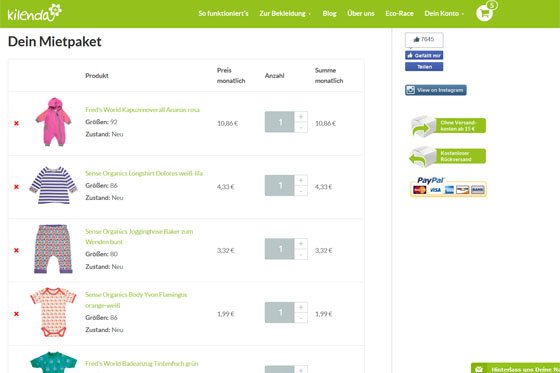Click quantity field for Body Yvon Flamingos
The image size is (560, 373).
point(279,313)
